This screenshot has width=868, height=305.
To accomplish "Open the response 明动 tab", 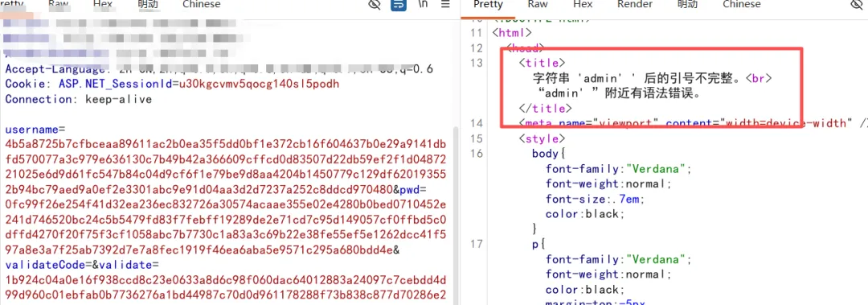I will click(x=687, y=5).
